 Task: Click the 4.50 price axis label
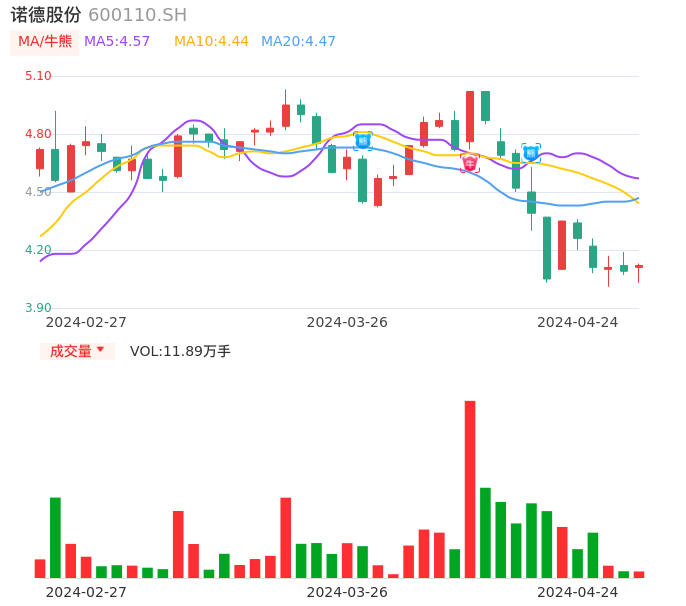click(38, 192)
